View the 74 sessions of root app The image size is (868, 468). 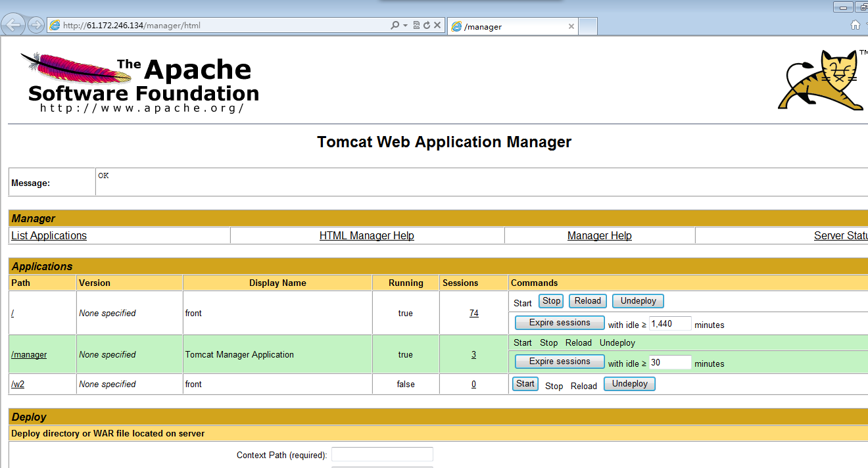[x=473, y=314]
